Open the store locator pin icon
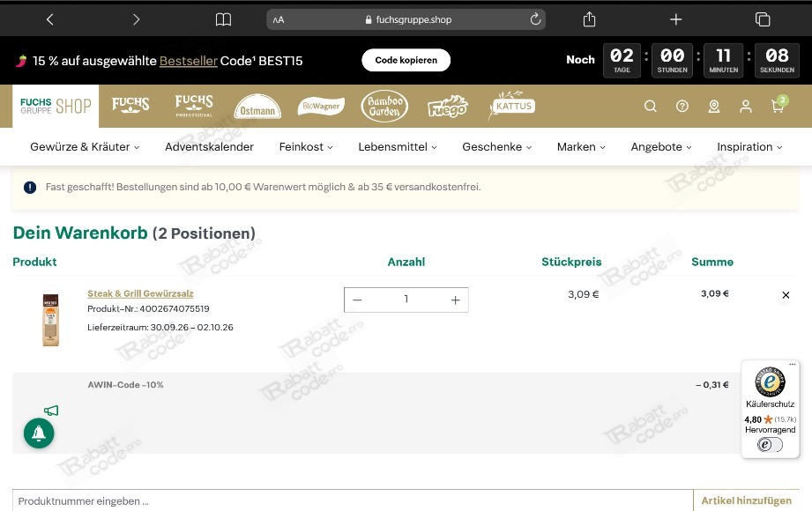812x511 pixels. (x=714, y=106)
